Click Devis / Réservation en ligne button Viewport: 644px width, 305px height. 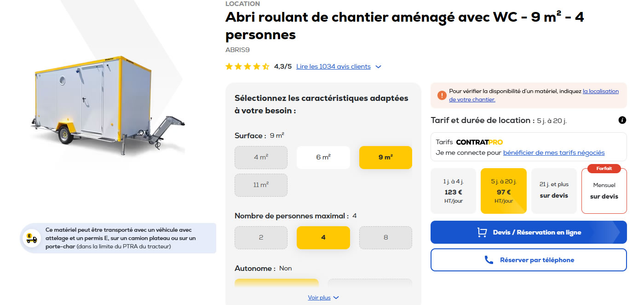(529, 232)
